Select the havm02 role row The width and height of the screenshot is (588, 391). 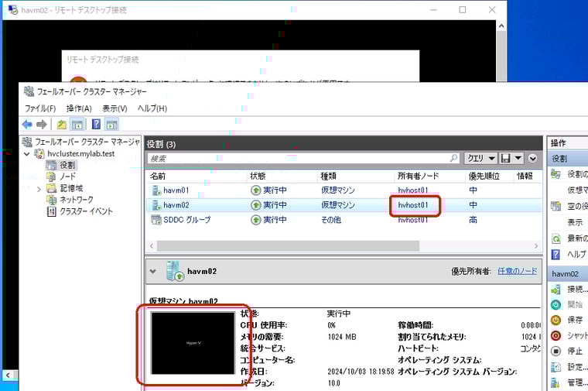point(344,205)
